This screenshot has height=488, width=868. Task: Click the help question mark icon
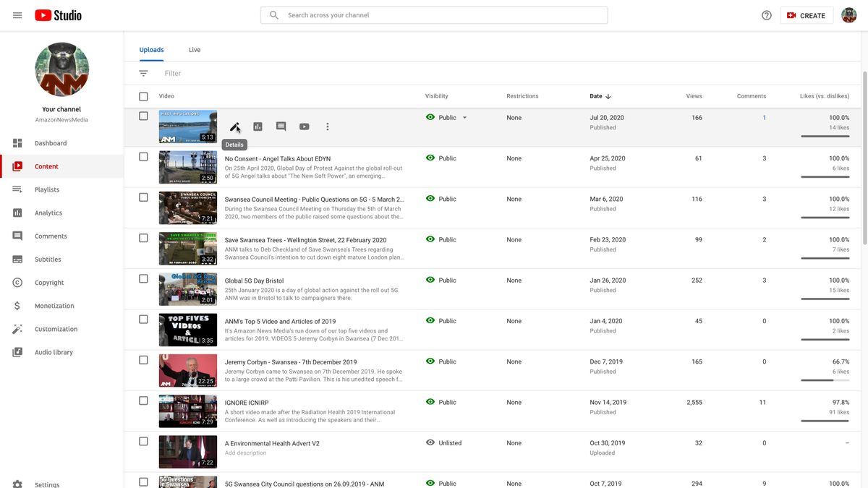point(765,14)
